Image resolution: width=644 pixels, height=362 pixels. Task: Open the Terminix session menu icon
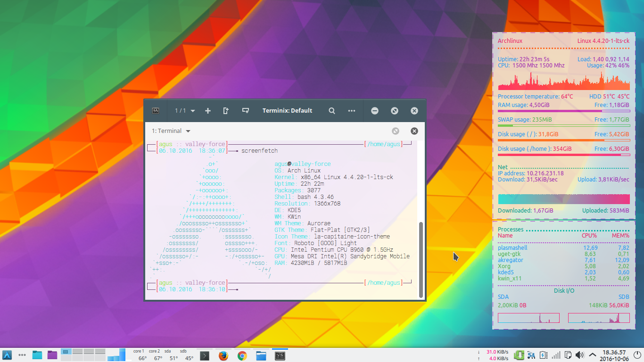point(155,111)
